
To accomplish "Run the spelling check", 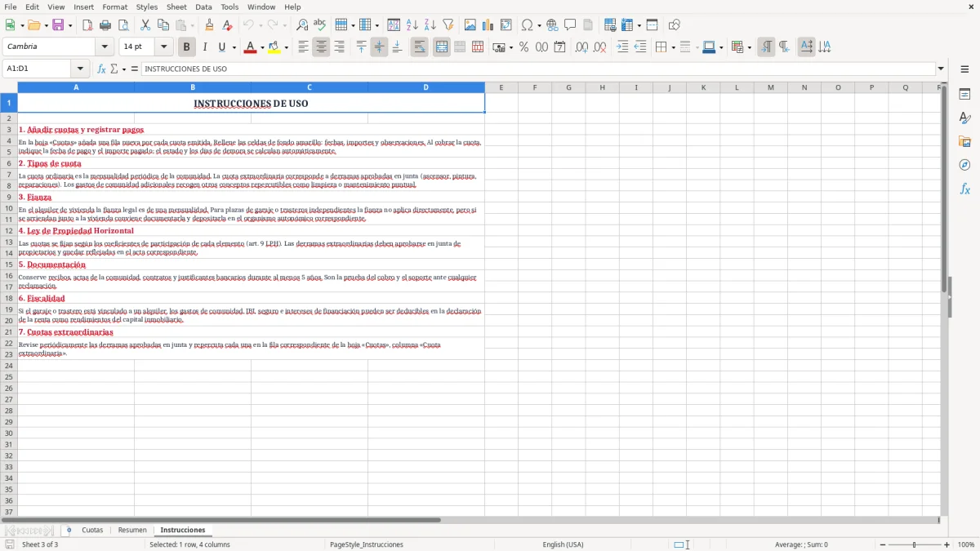I will tap(320, 25).
